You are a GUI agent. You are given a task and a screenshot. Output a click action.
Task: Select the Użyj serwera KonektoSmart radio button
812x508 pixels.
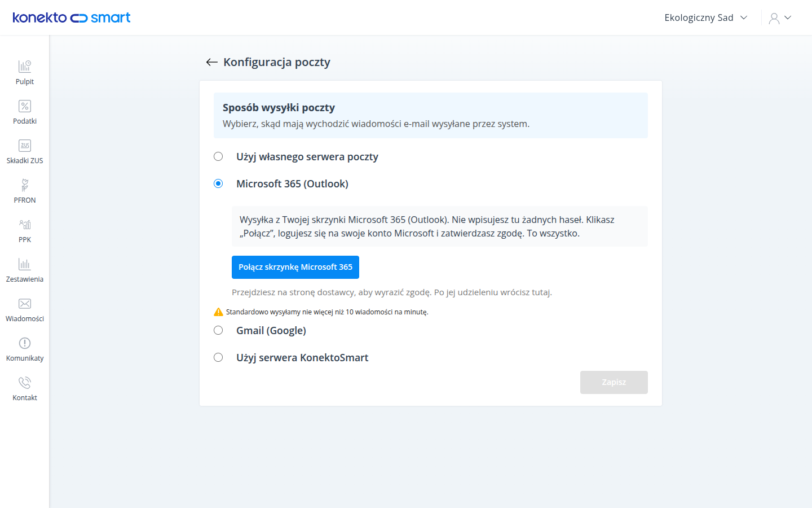coord(218,357)
